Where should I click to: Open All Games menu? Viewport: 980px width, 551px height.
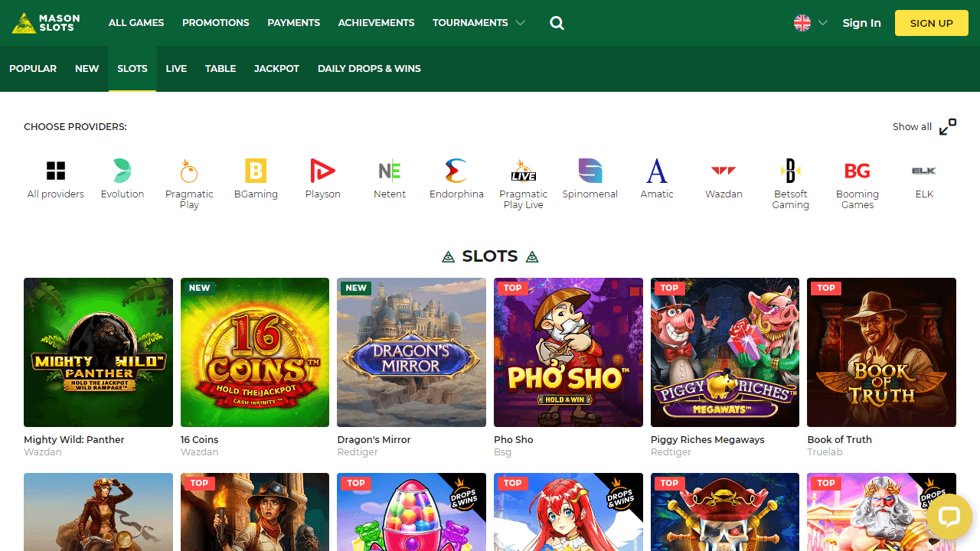pyautogui.click(x=136, y=23)
